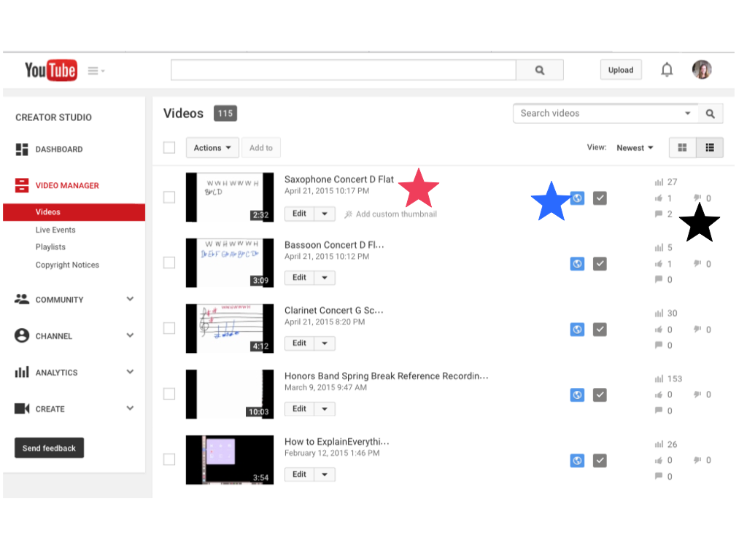Click the Create camera icon

coord(21,408)
